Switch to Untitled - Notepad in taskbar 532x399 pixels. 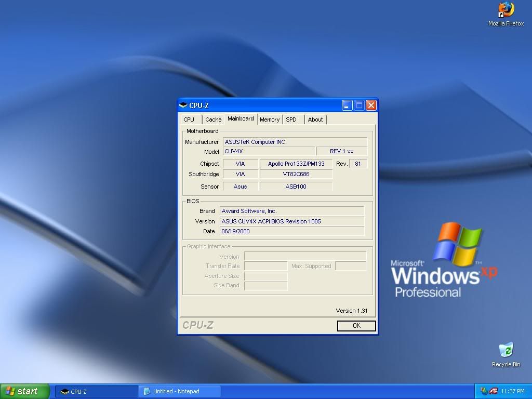179,391
